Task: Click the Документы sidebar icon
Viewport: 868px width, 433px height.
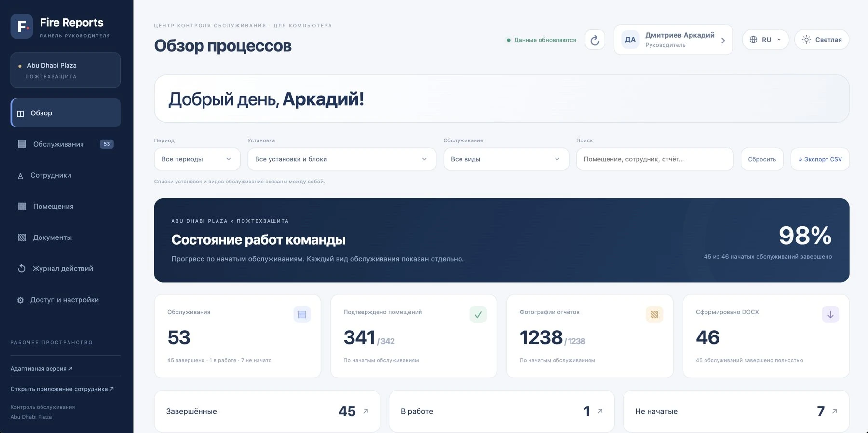Action: (22, 237)
